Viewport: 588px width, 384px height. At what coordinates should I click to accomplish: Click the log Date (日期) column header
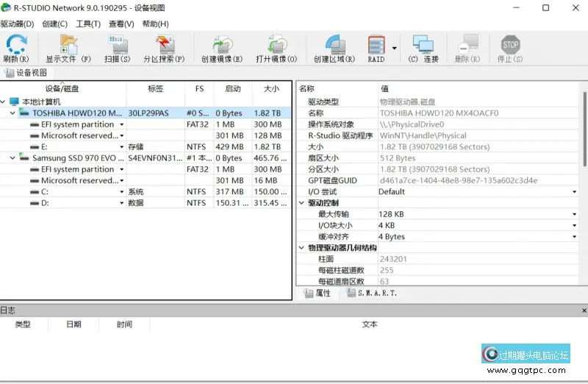click(x=74, y=324)
